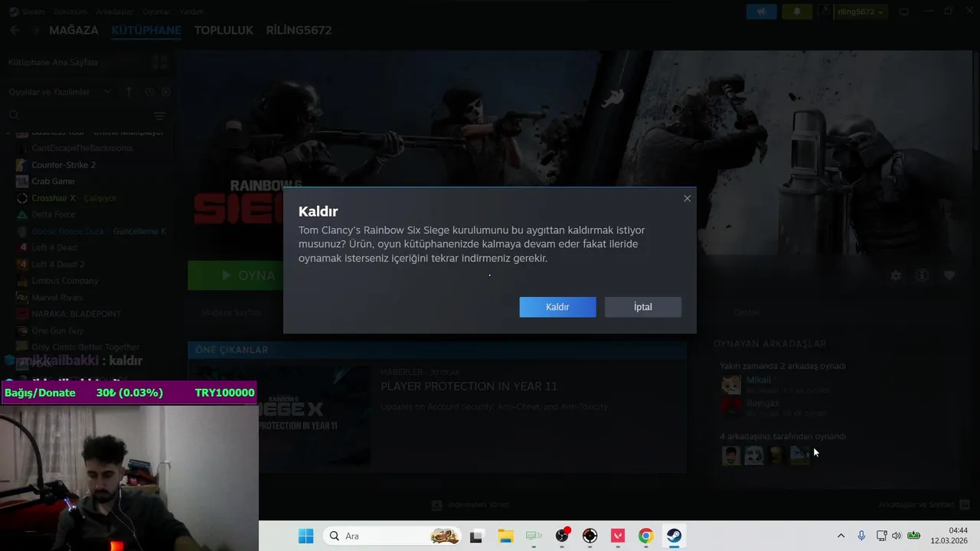The height and width of the screenshot is (551, 980).
Task: Click the first friend avatar under 4 arkadaşınız
Action: coord(731,455)
